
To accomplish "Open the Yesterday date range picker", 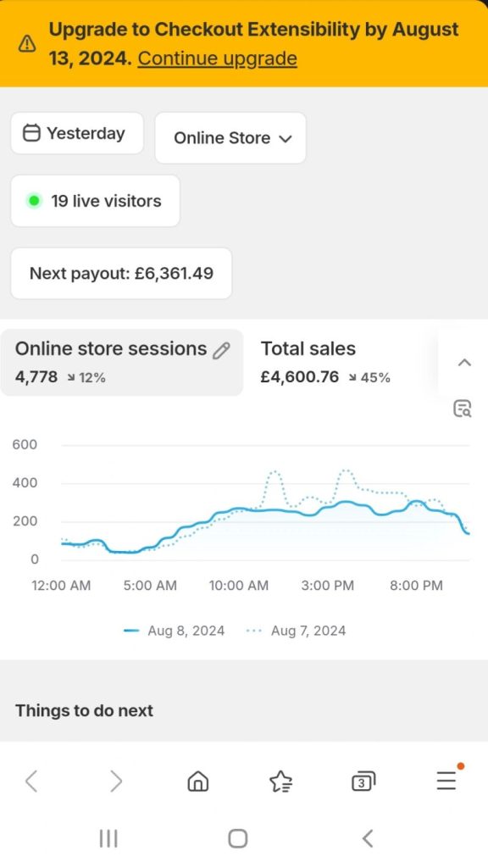I will [x=77, y=133].
